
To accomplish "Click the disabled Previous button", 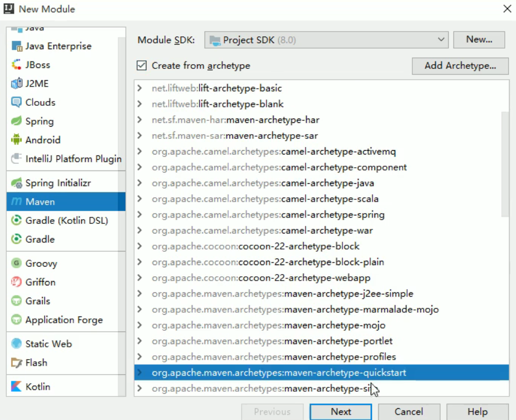I will click(x=272, y=412).
